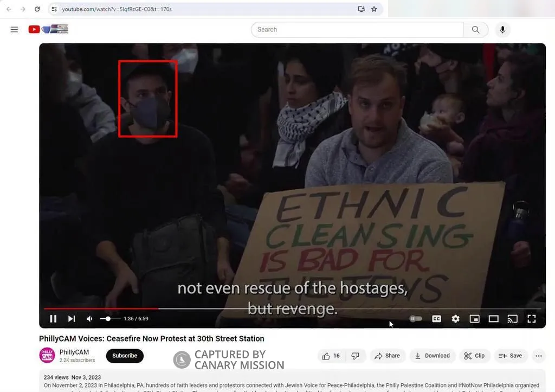Open more actions three-dot menu
Screen dimensions: 555x392
coord(538,356)
